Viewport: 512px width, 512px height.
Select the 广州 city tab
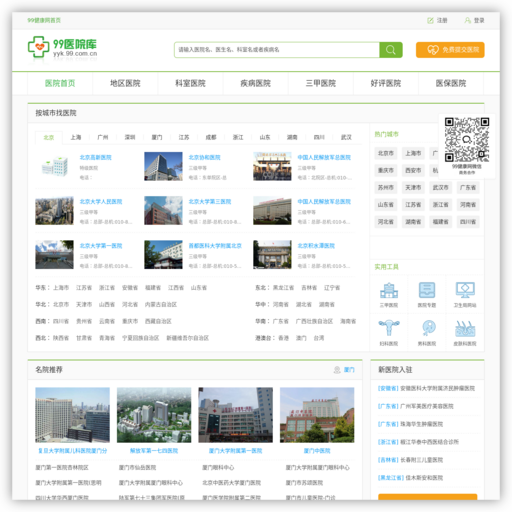click(x=103, y=137)
